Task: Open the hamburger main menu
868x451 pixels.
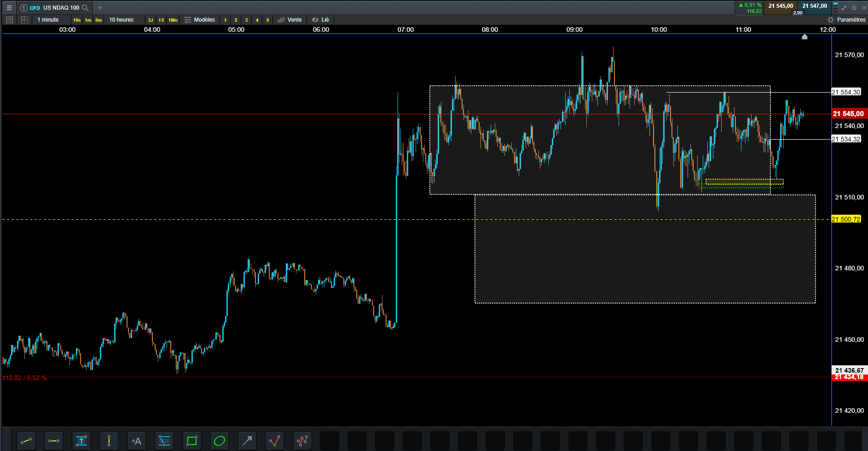Action: pos(9,8)
